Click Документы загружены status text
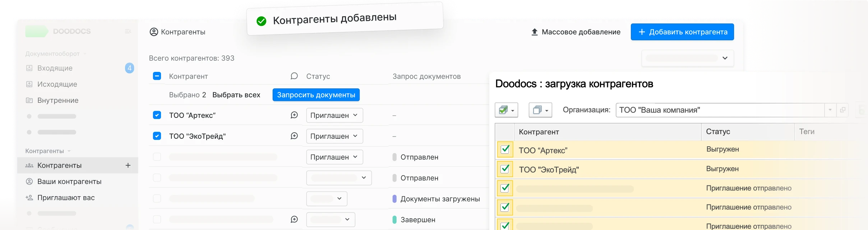The height and width of the screenshot is (230, 868). (x=440, y=199)
